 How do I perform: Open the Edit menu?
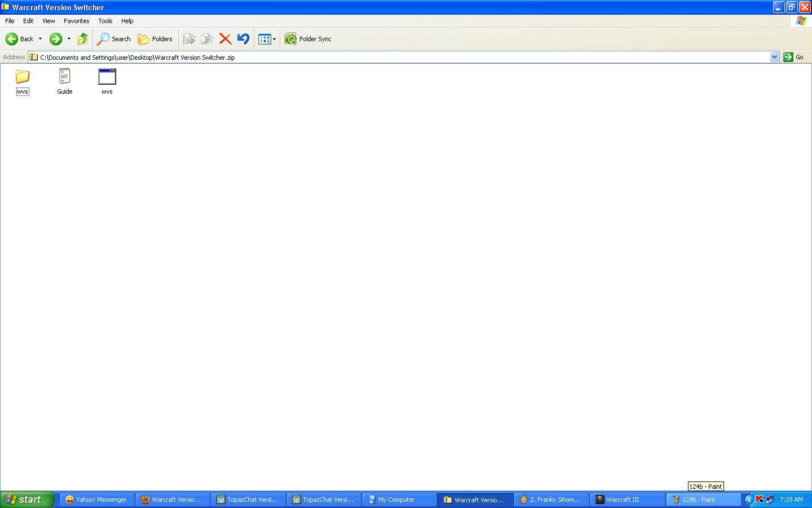pyautogui.click(x=28, y=21)
